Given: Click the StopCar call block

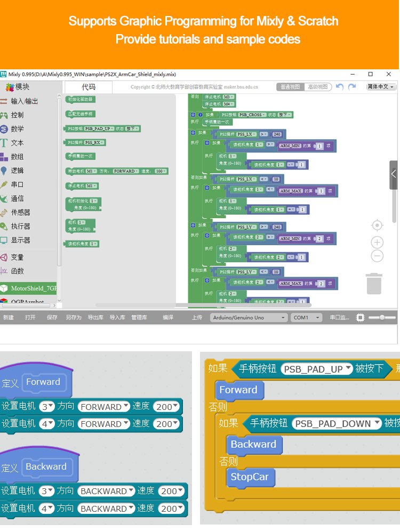Looking at the screenshot, I should point(251,477).
